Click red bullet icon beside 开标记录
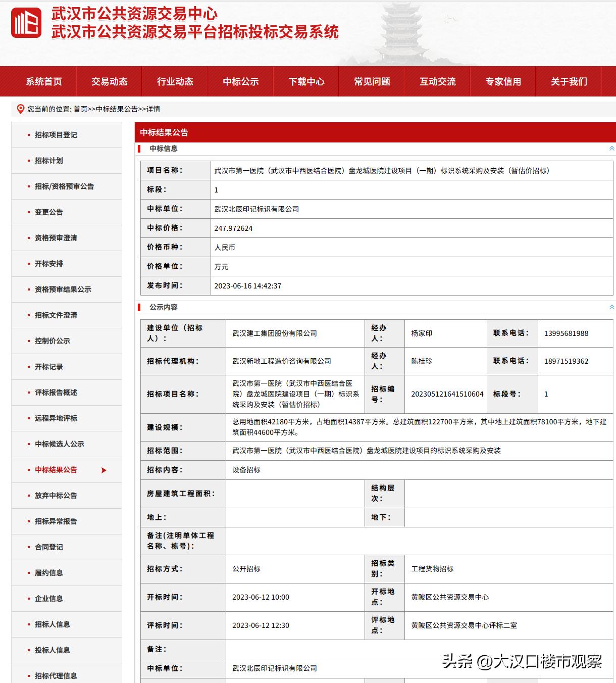Image resolution: width=616 pixels, height=683 pixels. [x=29, y=367]
